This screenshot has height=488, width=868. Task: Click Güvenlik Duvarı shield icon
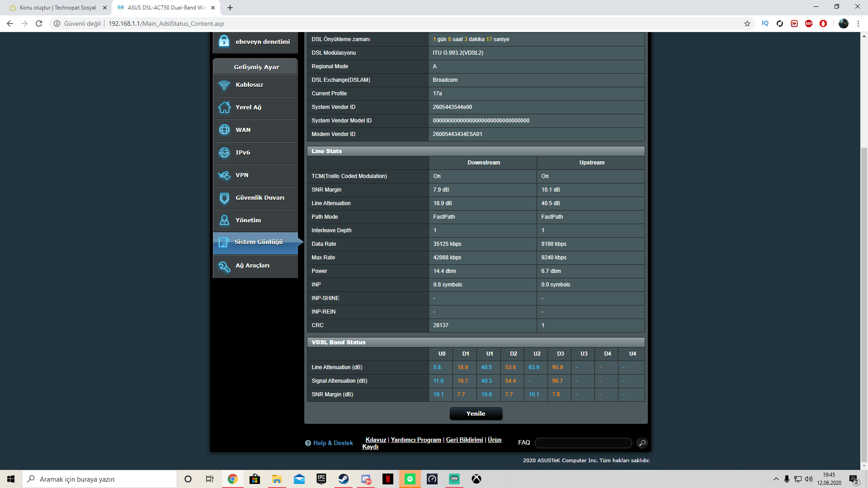[x=224, y=198]
